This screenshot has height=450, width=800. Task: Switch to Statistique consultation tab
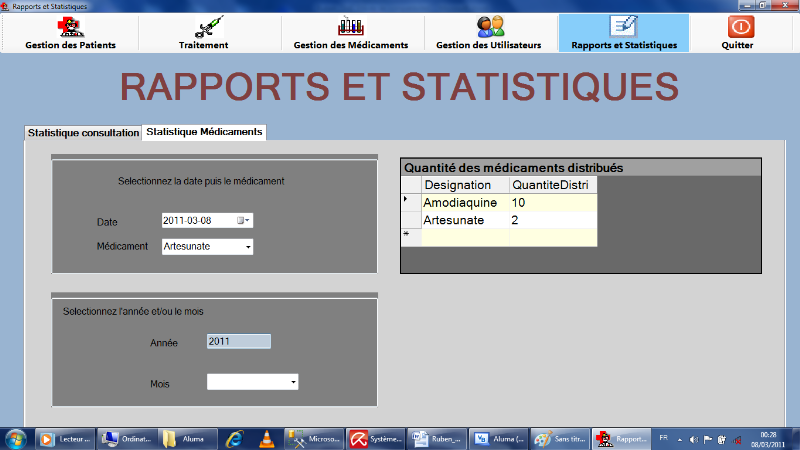(83, 133)
